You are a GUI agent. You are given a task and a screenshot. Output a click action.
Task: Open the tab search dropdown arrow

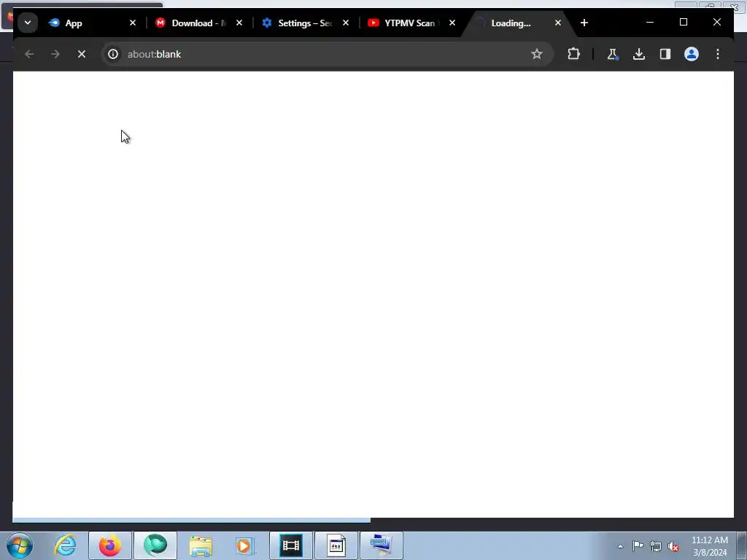click(x=28, y=23)
